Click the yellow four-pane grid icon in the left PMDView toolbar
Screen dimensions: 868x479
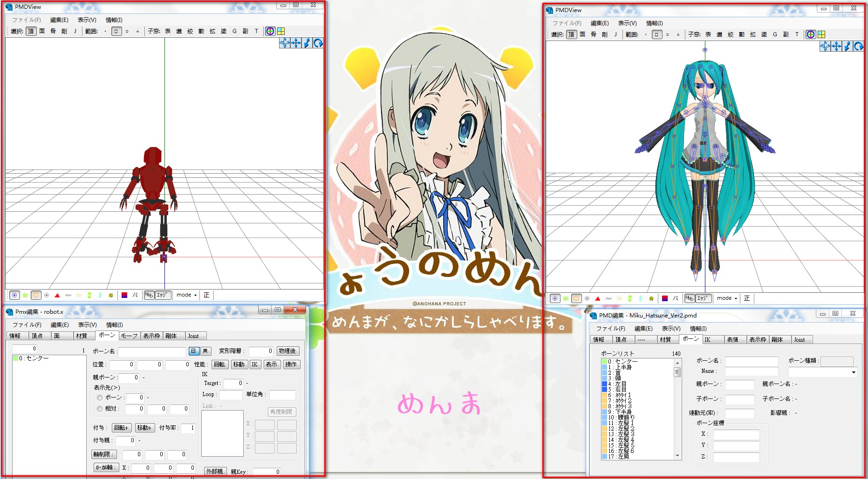(281, 31)
